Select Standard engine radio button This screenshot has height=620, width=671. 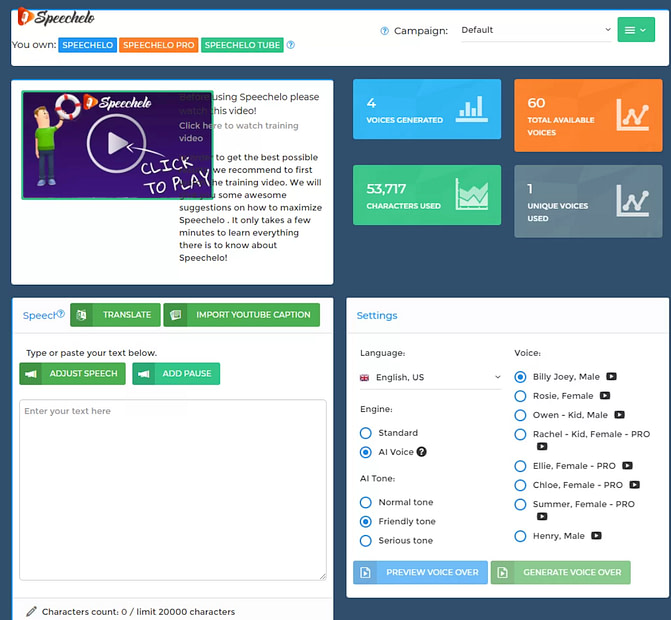[x=365, y=433]
